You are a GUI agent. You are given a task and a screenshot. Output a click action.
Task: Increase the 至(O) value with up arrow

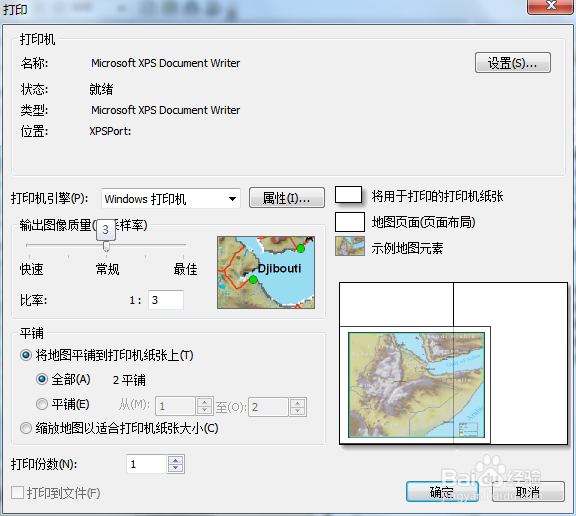[x=298, y=403]
